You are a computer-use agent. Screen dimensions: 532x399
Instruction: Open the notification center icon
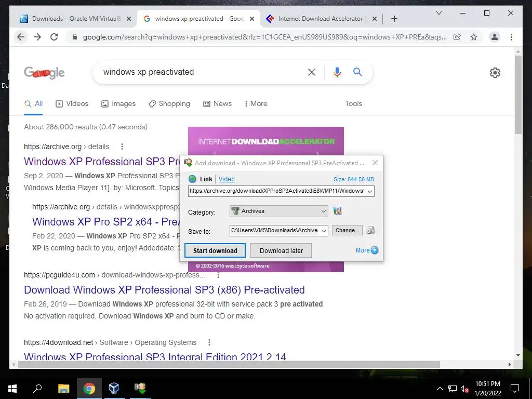(x=515, y=389)
